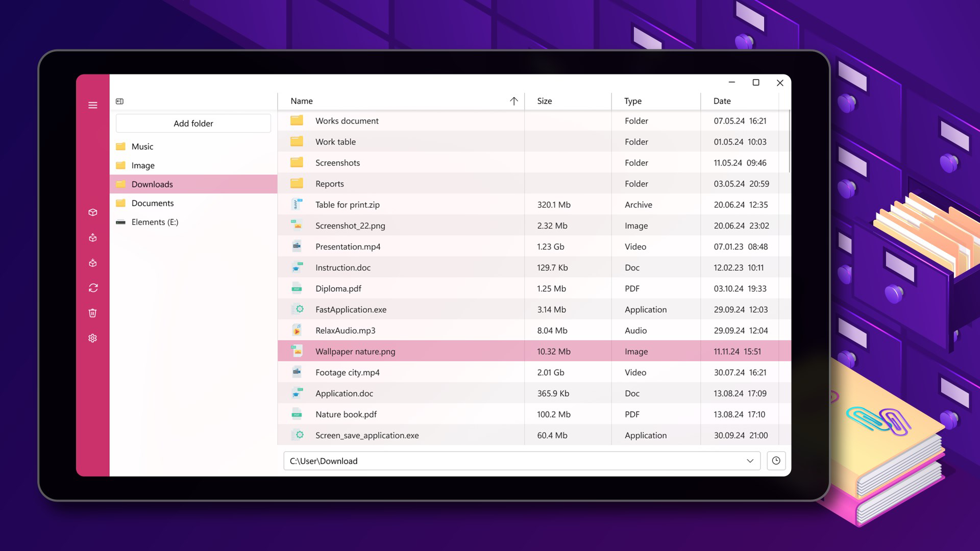Screen dimensions: 980x551
Task: Sort by the Name column header
Action: (x=302, y=101)
